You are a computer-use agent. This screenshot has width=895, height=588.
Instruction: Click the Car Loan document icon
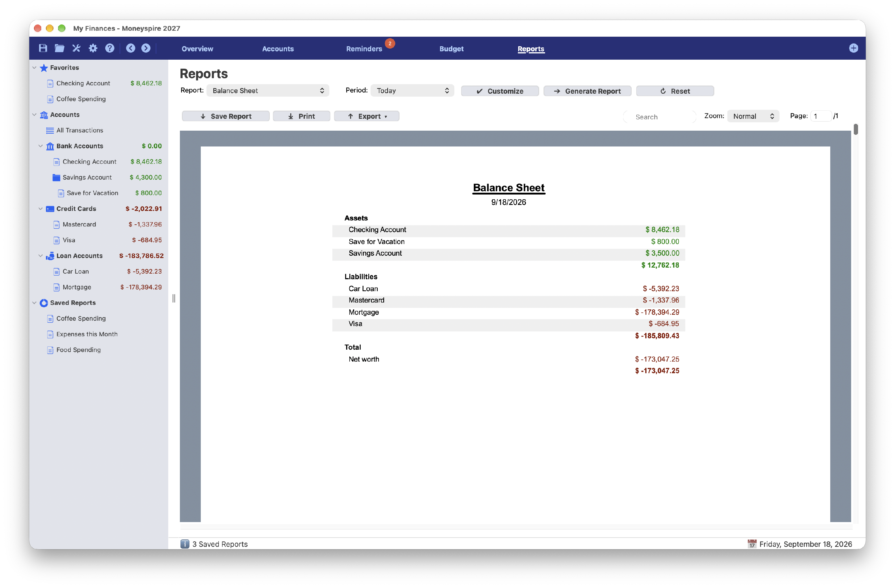point(56,271)
